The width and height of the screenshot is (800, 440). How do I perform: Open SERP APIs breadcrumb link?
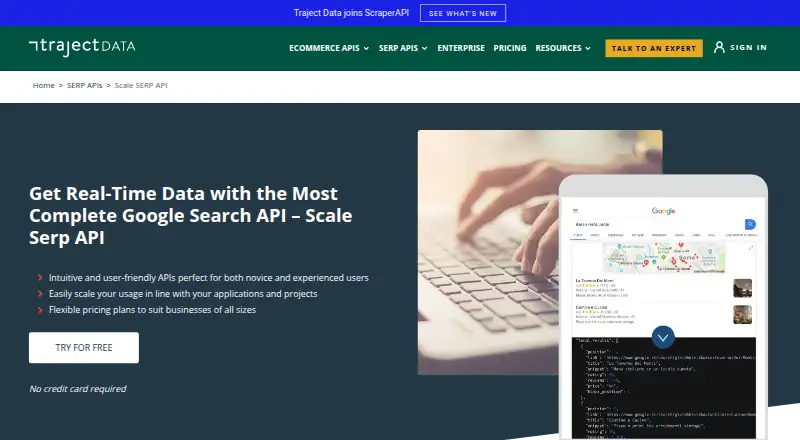85,85
